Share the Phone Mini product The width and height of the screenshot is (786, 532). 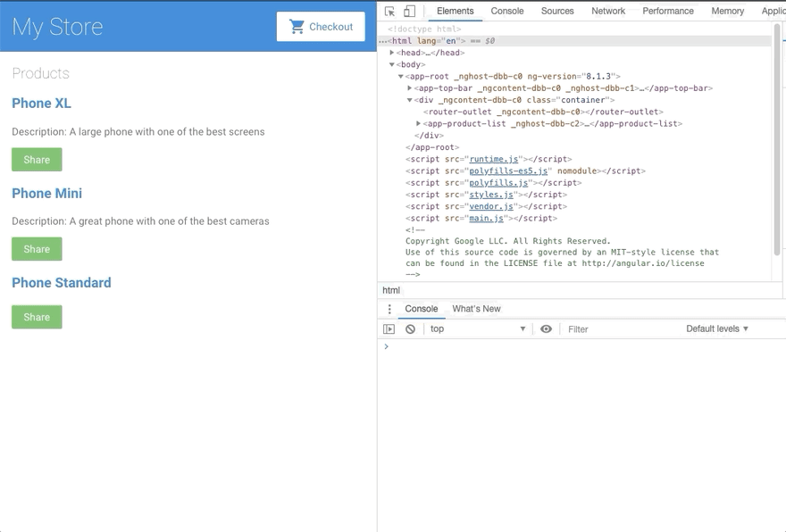click(x=37, y=249)
